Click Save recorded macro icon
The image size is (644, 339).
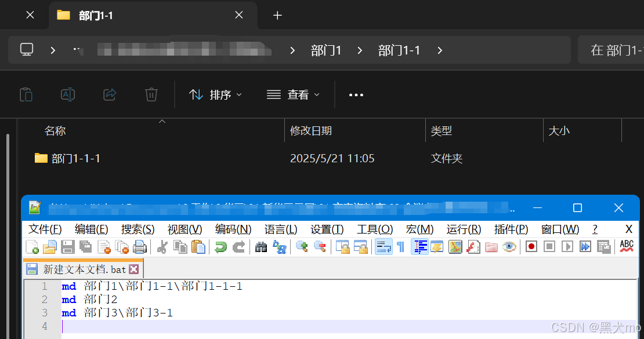[x=603, y=247]
